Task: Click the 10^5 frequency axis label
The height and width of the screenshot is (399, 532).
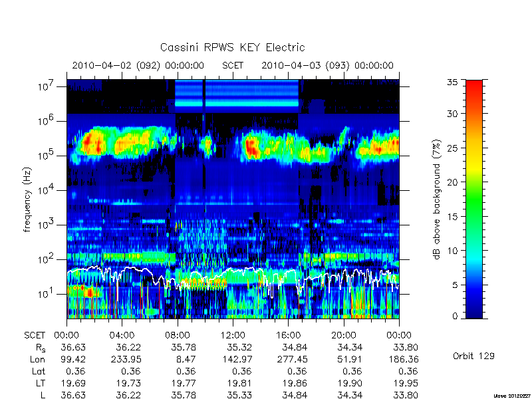Action: coord(46,156)
